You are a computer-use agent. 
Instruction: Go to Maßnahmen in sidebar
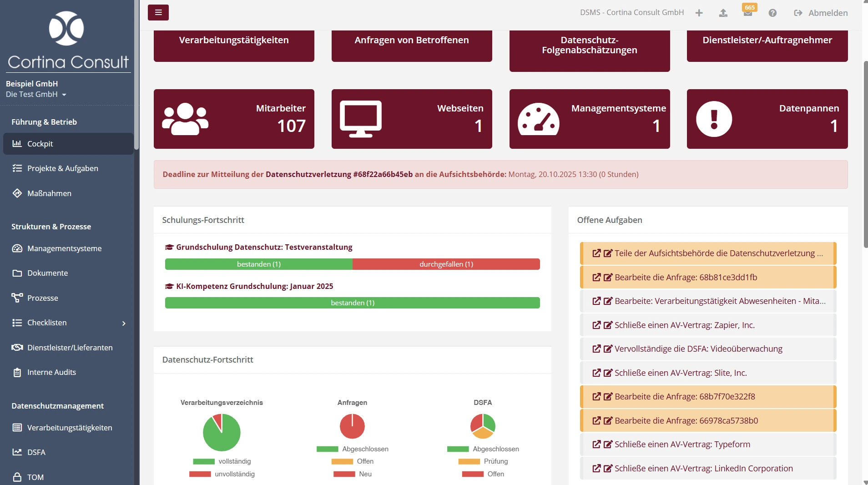tap(49, 193)
